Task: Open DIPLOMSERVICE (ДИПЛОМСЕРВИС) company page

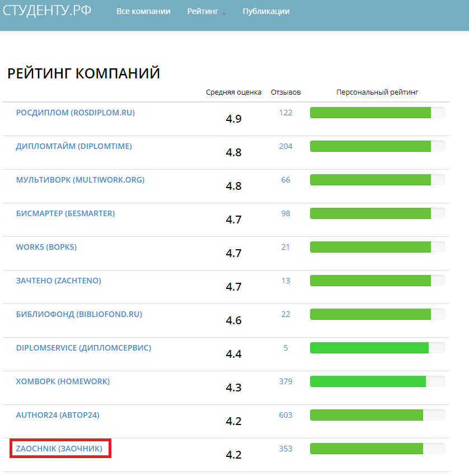Action: pyautogui.click(x=83, y=348)
